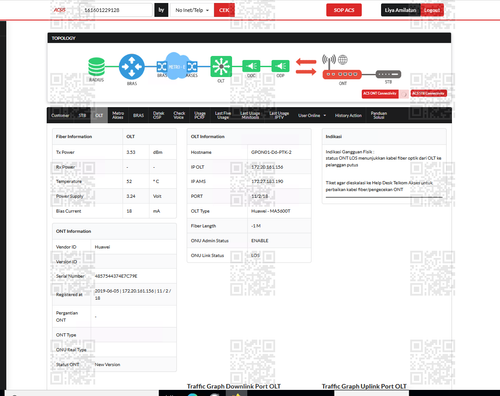Click the globe internet icon above ONT

(343, 60)
